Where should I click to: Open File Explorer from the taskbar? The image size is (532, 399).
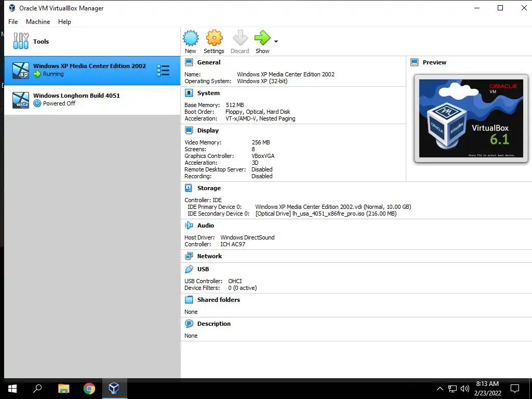click(63, 389)
